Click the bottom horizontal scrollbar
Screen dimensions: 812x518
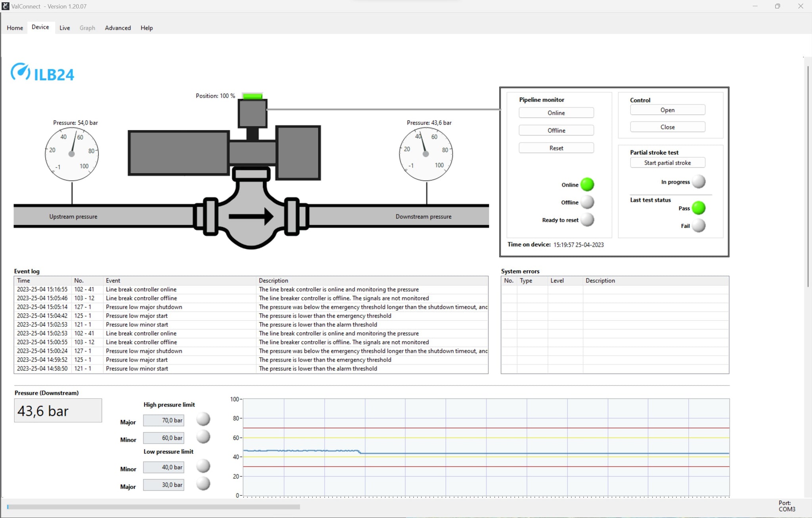click(x=153, y=507)
